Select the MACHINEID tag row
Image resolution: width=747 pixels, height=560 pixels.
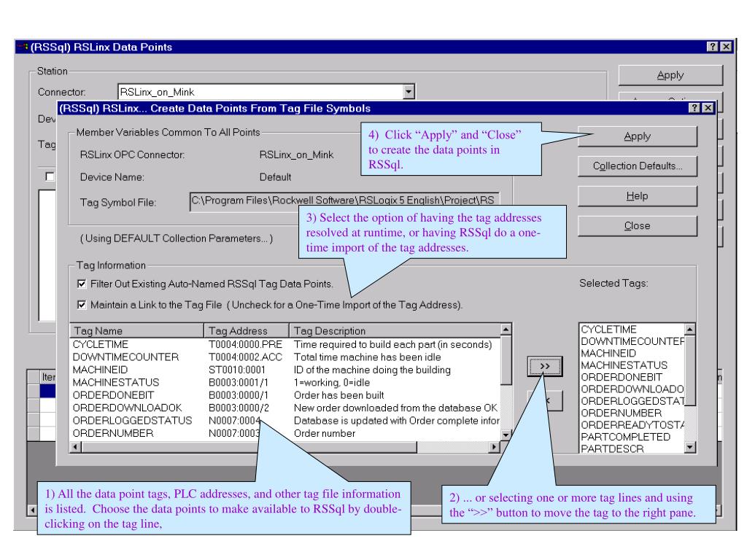pos(285,370)
